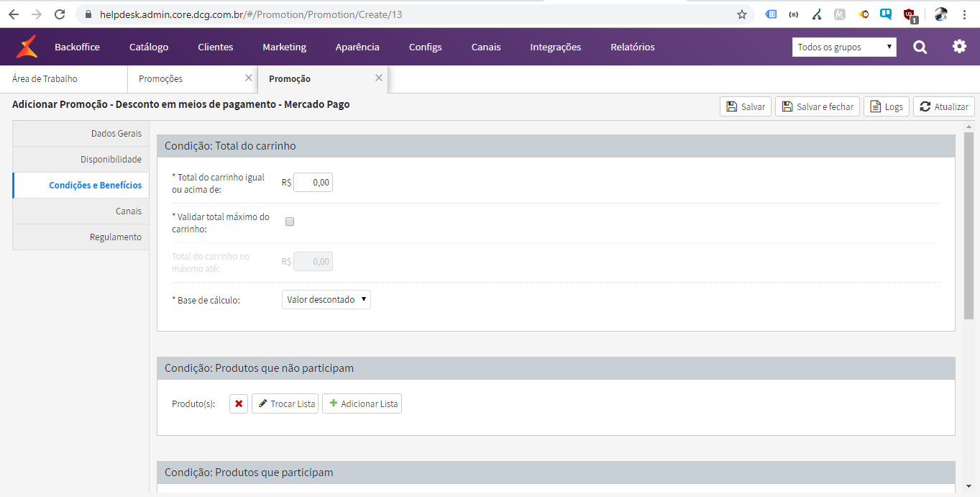Remove product list with red X button
Image resolution: width=980 pixels, height=497 pixels.
(239, 403)
